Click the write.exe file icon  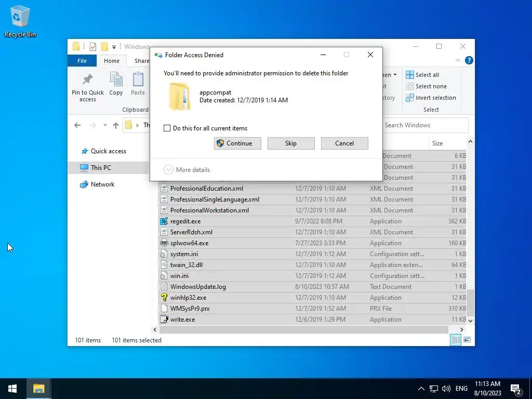[164, 320]
